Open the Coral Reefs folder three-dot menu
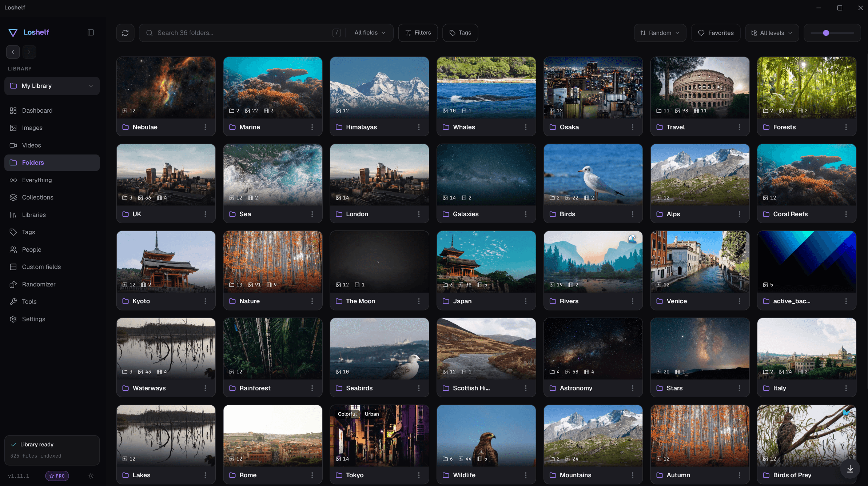This screenshot has height=486, width=868. tap(846, 214)
